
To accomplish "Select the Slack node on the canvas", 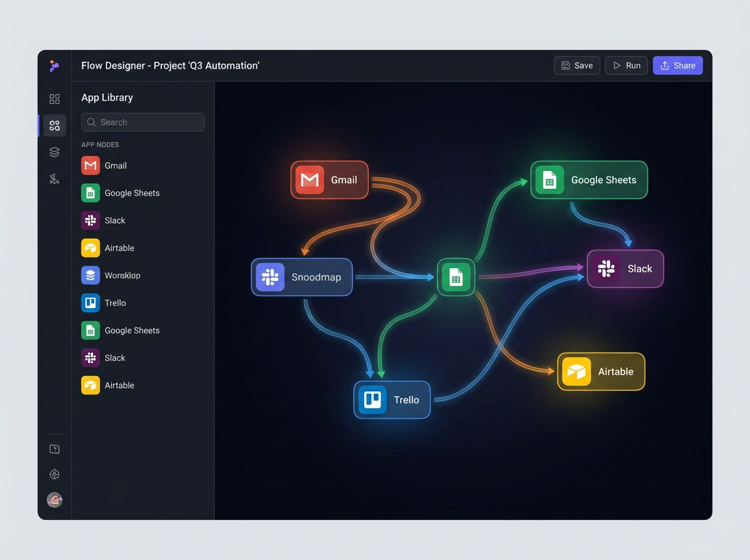I will [625, 269].
